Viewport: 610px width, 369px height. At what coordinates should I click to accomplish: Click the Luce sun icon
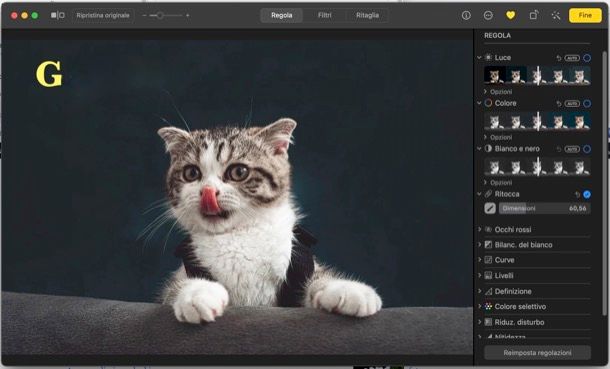click(488, 58)
